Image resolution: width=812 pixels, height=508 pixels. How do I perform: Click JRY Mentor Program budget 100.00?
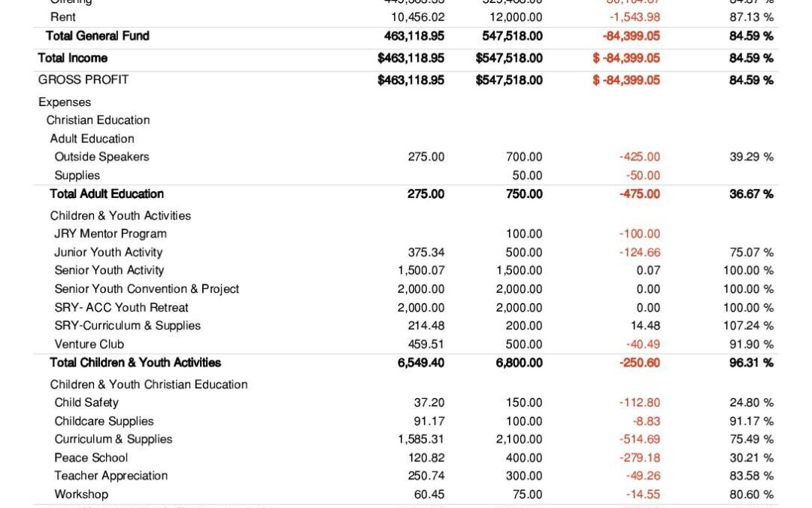(524, 234)
